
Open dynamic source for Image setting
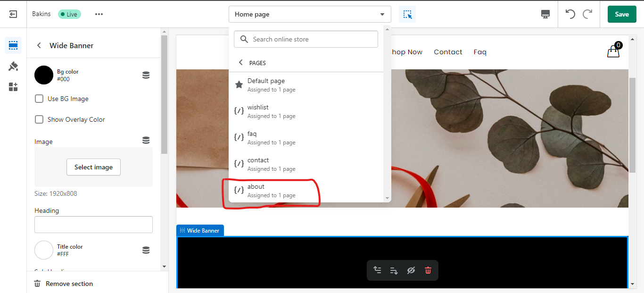[146, 140]
